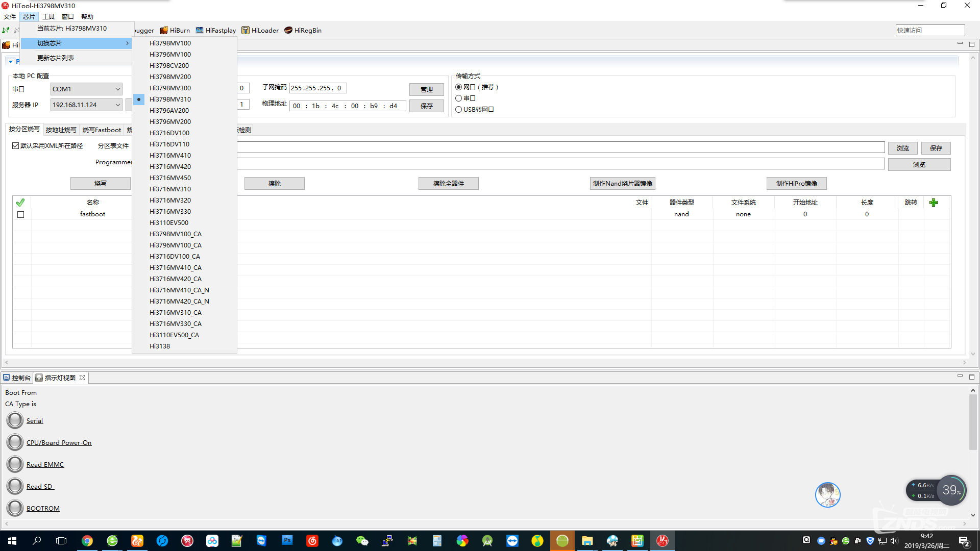The width and height of the screenshot is (980, 551).
Task: Click the BOOTROM link
Action: point(43,508)
